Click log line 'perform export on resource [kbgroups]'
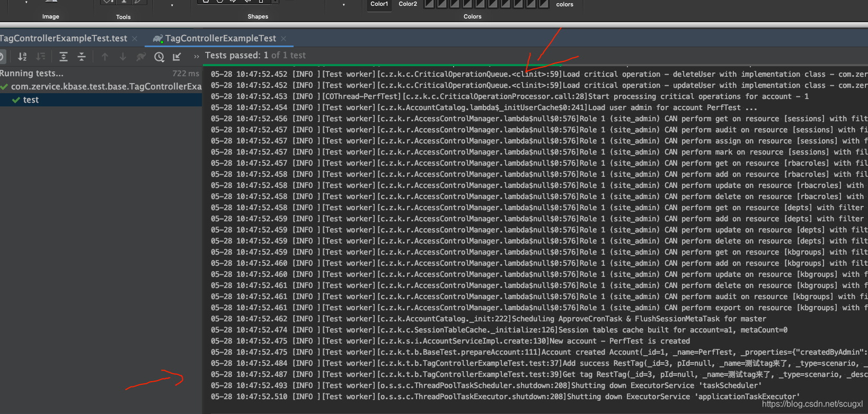 click(539, 308)
